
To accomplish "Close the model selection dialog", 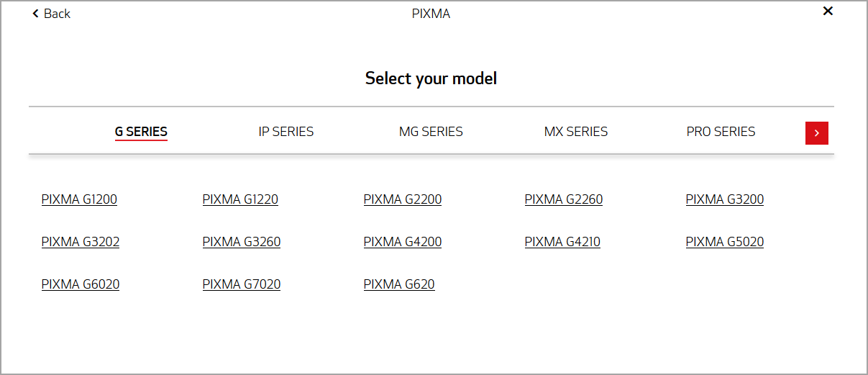I will pyautogui.click(x=828, y=11).
